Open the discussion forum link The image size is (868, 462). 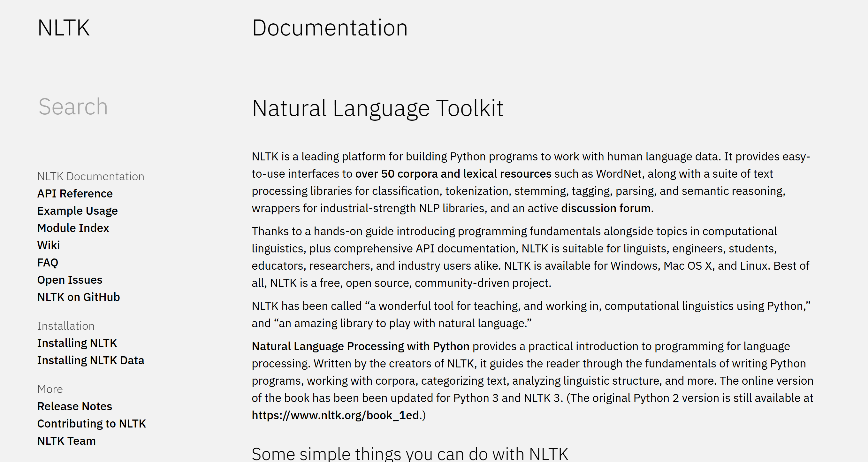(x=606, y=208)
